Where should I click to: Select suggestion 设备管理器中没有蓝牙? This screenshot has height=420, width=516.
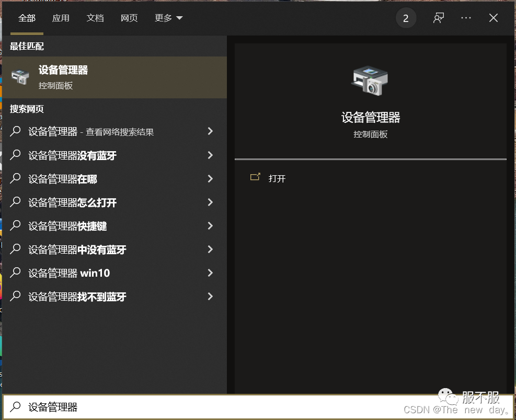(x=114, y=249)
